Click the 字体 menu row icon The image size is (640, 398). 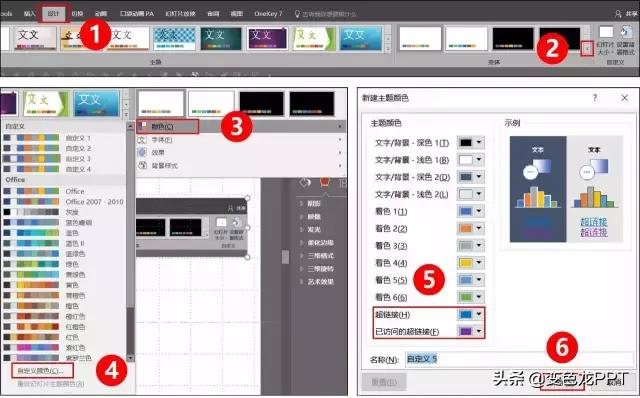coord(142,140)
